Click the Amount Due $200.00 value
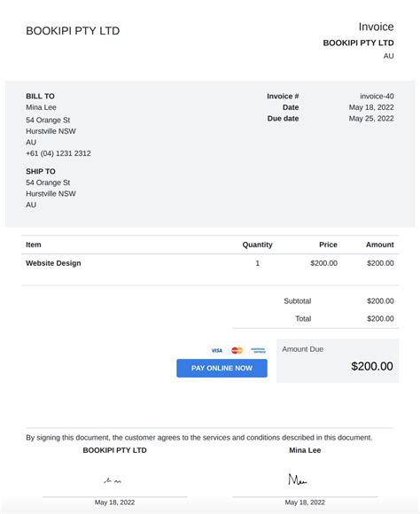Viewport: 420px width, 514px height. [x=372, y=366]
